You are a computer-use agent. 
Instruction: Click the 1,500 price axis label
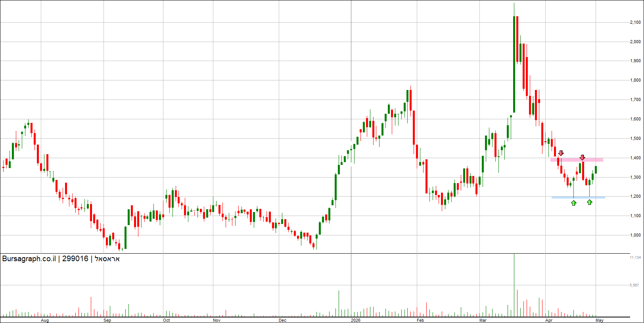(x=635, y=139)
